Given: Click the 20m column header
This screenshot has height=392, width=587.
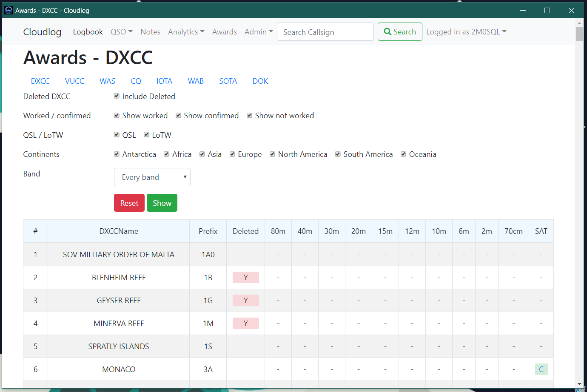Looking at the screenshot, I should 359,231.
